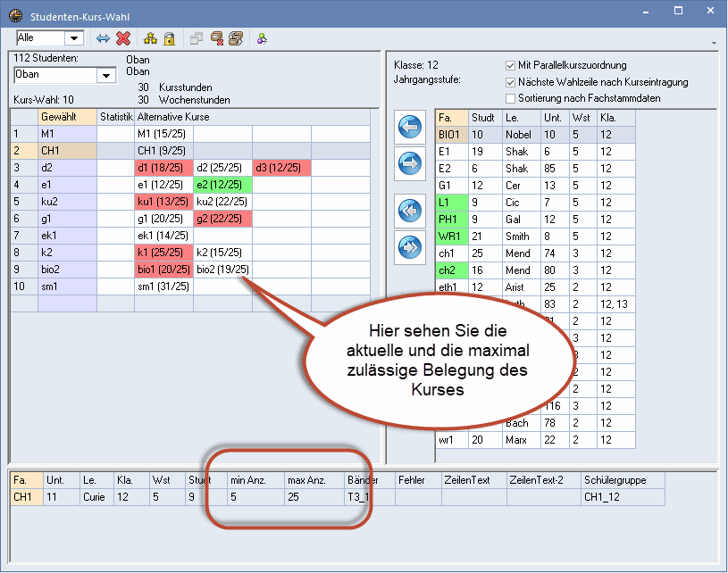728x573 pixels.
Task: Click the double right arrow button
Action: coord(410,247)
